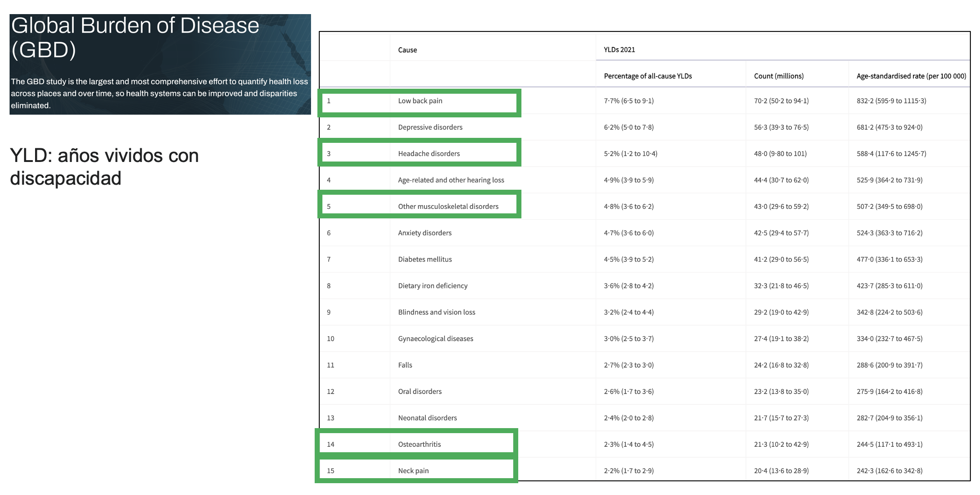Image resolution: width=980 pixels, height=495 pixels.
Task: Select 'Percentage of all-cause YLDs' column header
Action: click(648, 76)
